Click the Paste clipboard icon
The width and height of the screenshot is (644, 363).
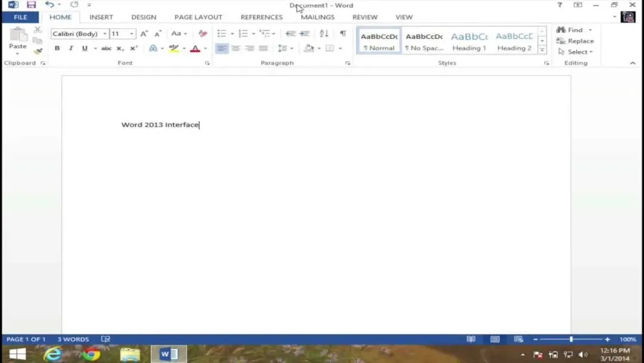(18, 35)
